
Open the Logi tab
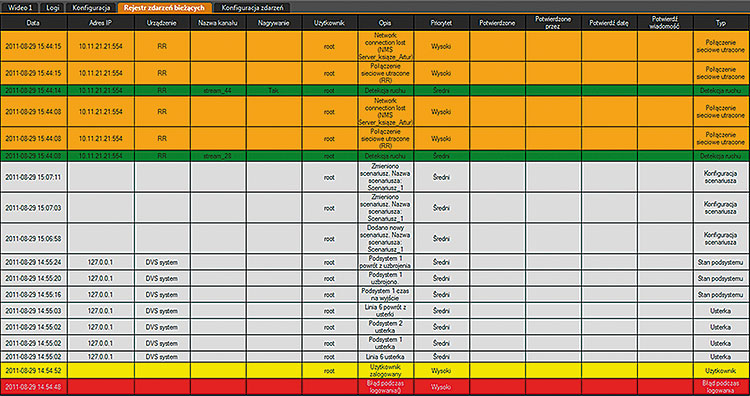pyautogui.click(x=53, y=8)
